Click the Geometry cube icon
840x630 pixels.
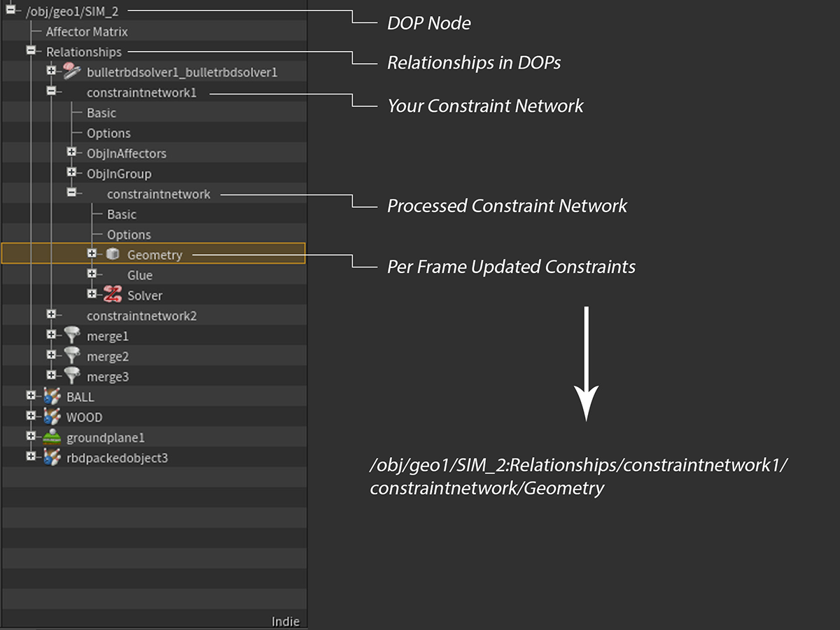click(x=113, y=255)
